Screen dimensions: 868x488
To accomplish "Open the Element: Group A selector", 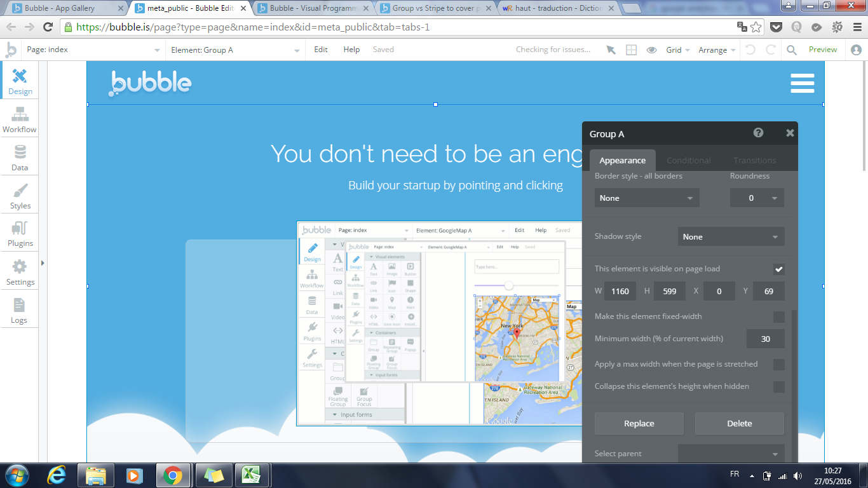I will (236, 50).
